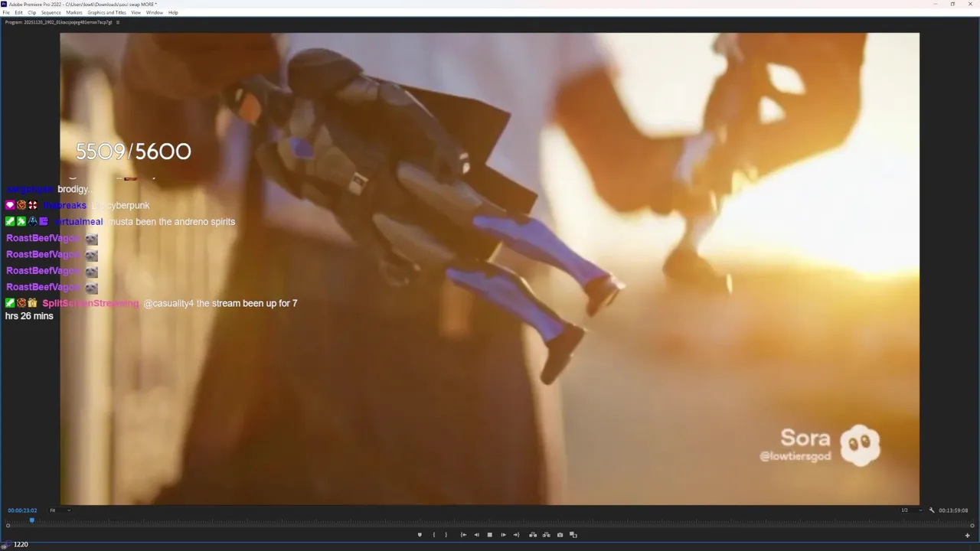This screenshot has width=980, height=551.
Task: Open the Markers menu
Action: coord(74,12)
